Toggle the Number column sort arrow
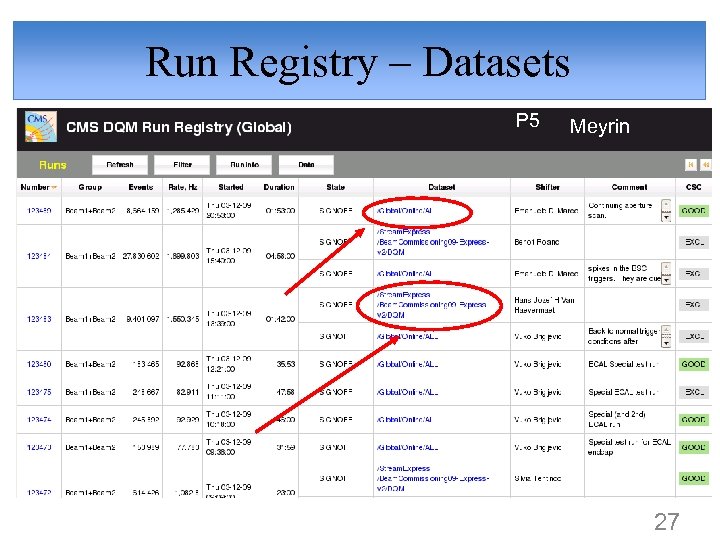 click(x=54, y=187)
